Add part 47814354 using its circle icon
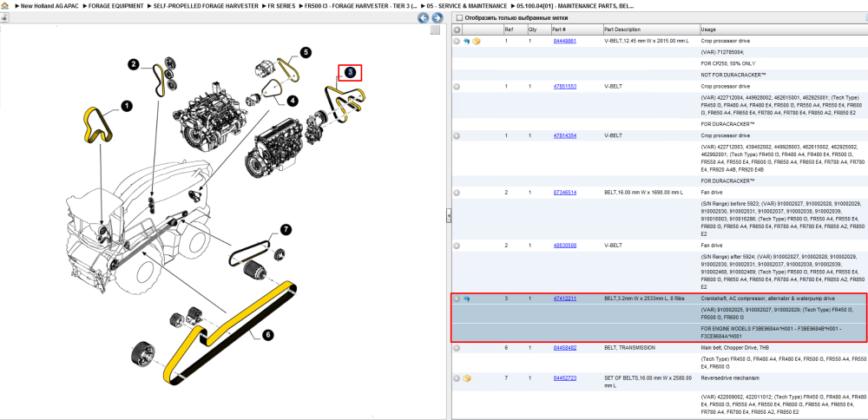 pyautogui.click(x=457, y=135)
